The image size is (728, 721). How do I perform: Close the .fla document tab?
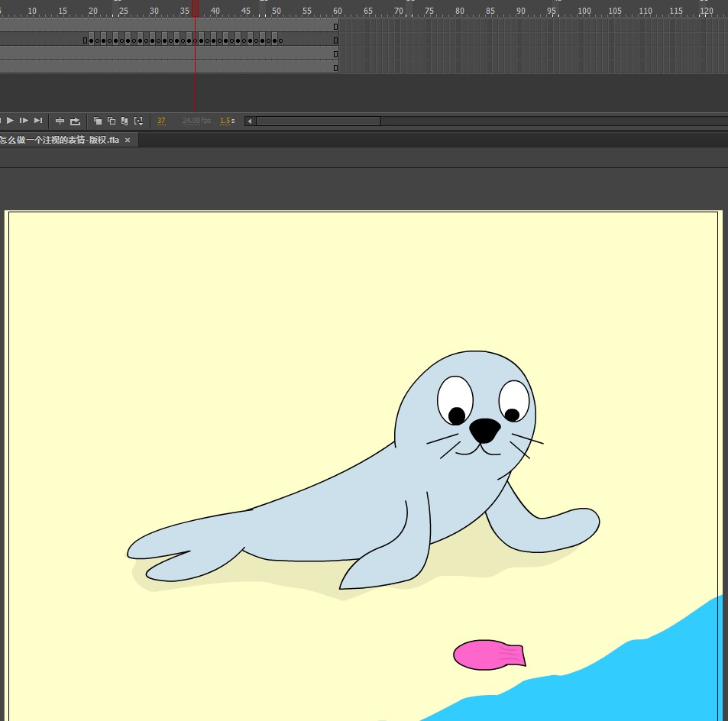128,141
